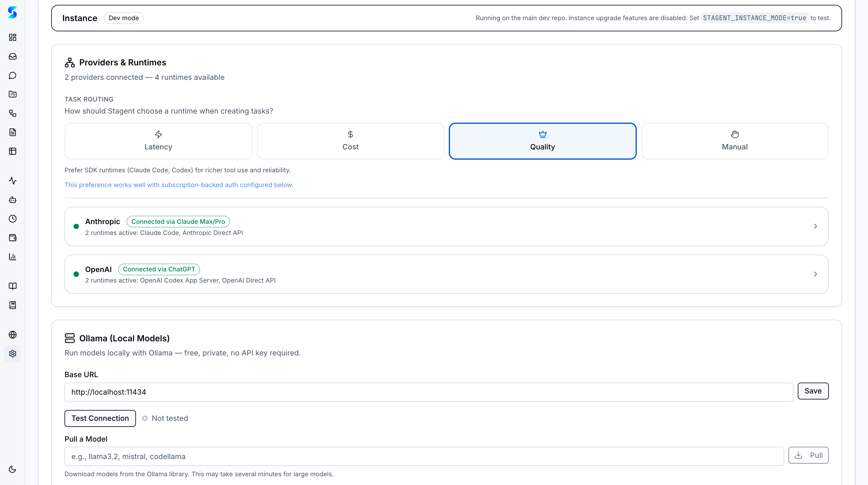Open the workflow nodes panel
This screenshot has width=868, height=485.
coord(12,114)
